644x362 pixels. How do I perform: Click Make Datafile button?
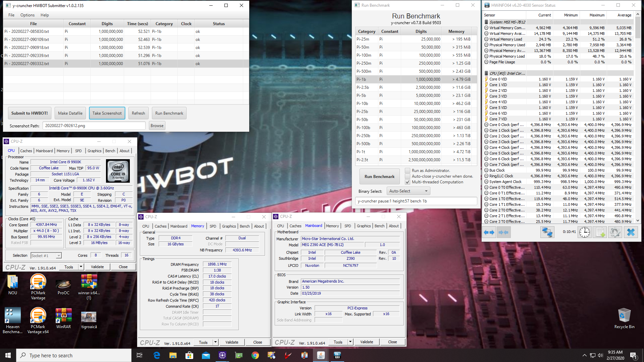[x=70, y=113]
